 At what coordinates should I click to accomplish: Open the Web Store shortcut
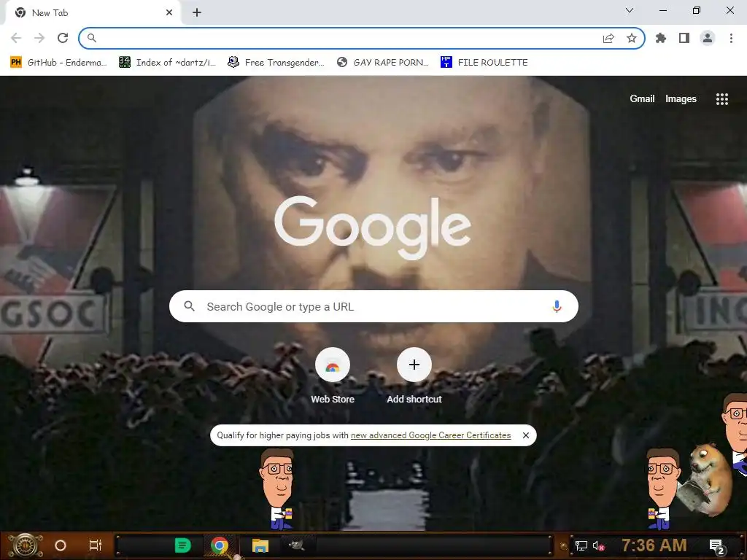click(333, 376)
